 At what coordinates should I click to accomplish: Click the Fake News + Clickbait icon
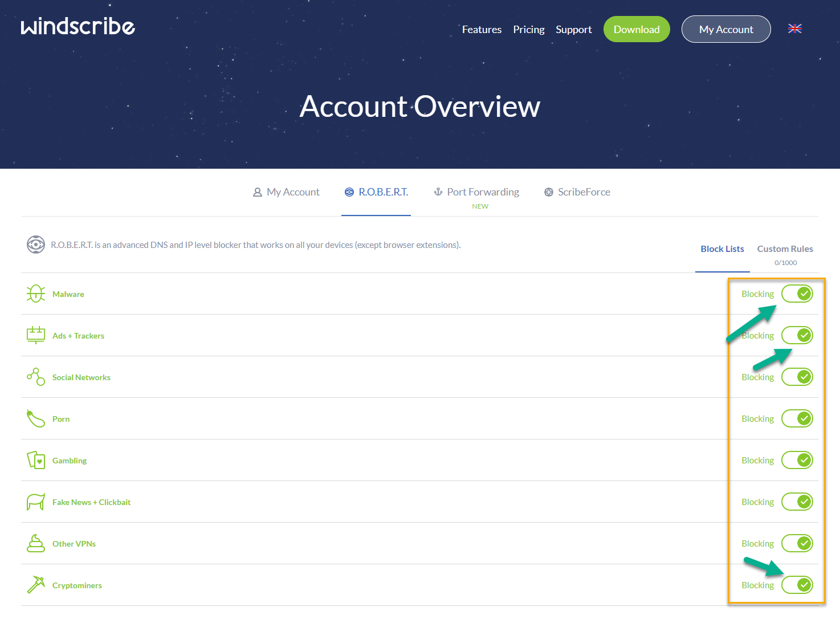36,502
